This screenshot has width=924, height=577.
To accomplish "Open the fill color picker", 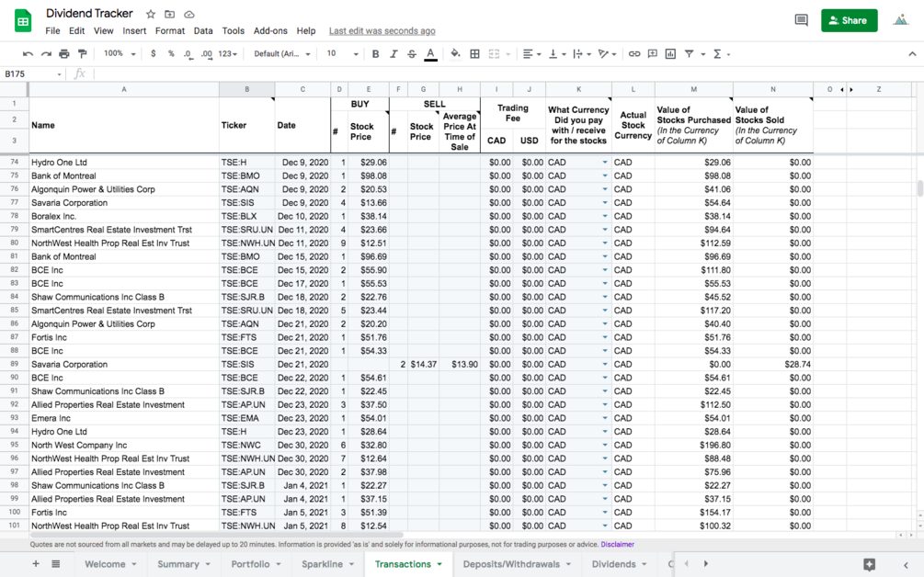I will pyautogui.click(x=455, y=53).
